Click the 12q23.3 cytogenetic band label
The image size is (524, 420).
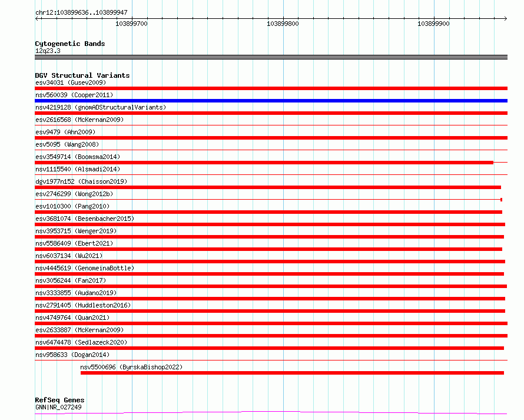pos(48,51)
